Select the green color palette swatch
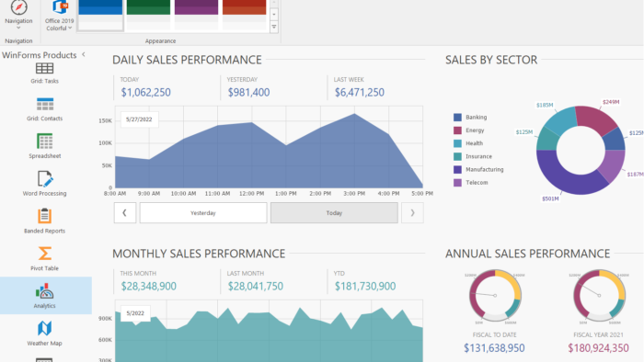644x362 pixels. pos(148,15)
